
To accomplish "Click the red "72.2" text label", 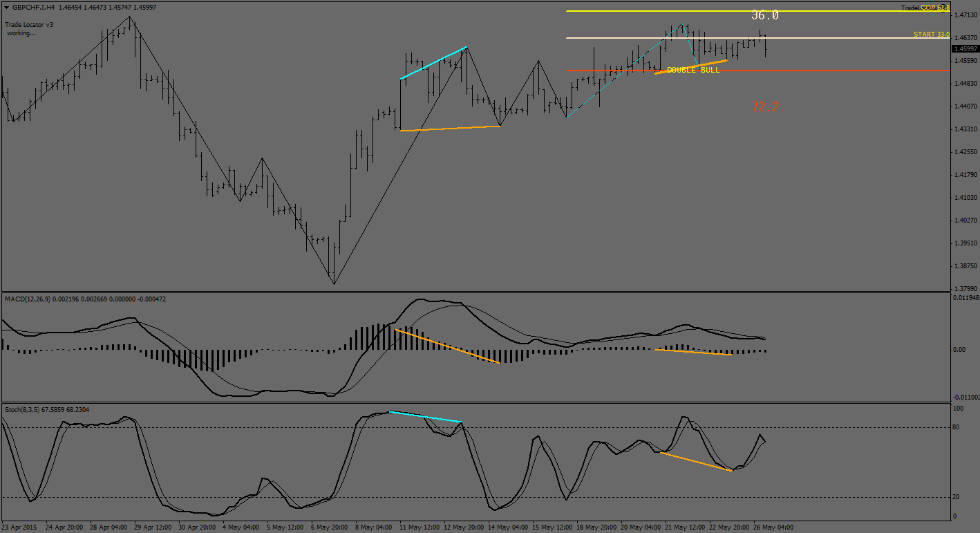I will click(x=765, y=107).
